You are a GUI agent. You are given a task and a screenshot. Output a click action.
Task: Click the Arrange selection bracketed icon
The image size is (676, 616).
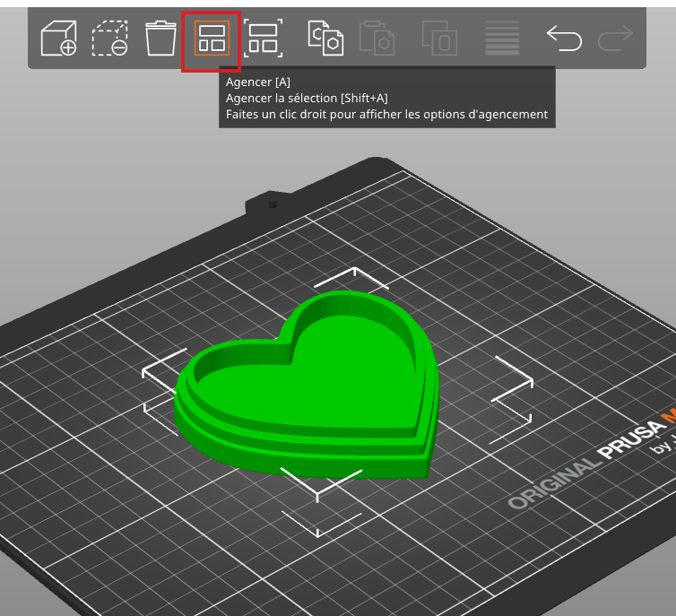pos(263,39)
